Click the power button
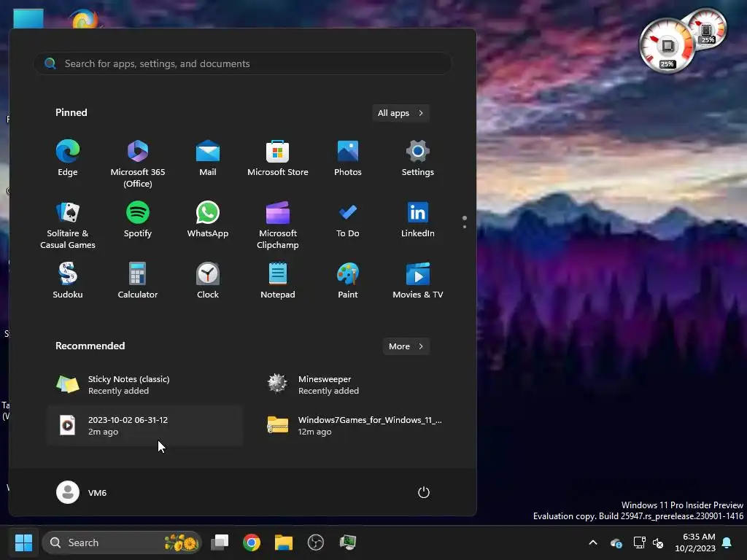The image size is (747, 560). coord(424,492)
